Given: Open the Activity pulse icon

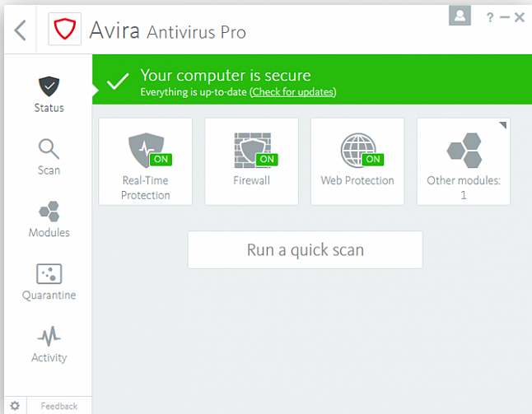Looking at the screenshot, I should [x=49, y=337].
